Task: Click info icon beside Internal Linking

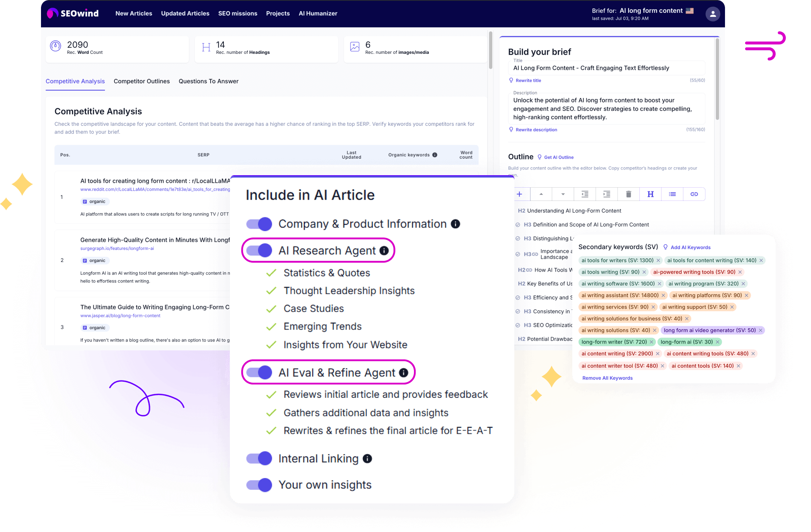Action: (x=367, y=458)
